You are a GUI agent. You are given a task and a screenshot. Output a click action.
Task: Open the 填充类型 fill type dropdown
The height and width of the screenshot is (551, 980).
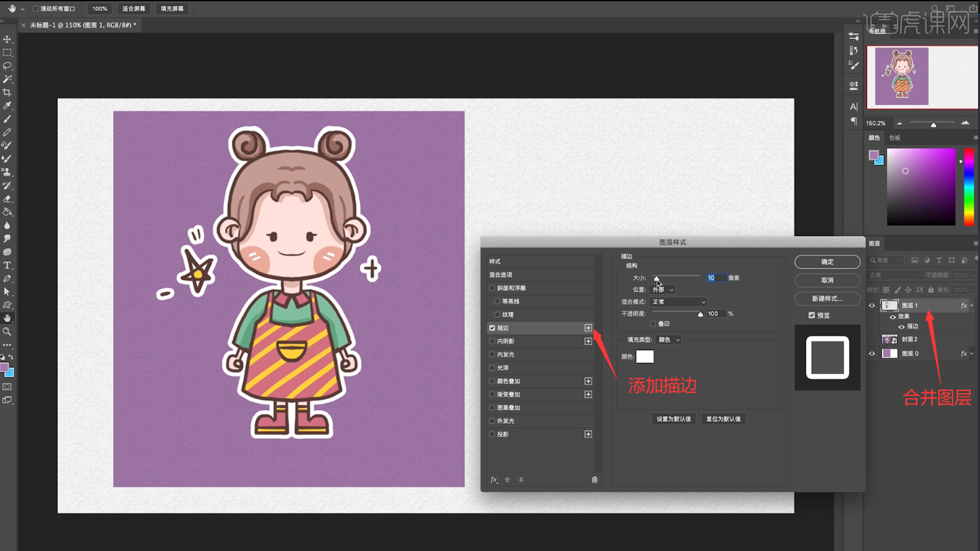pyautogui.click(x=669, y=340)
